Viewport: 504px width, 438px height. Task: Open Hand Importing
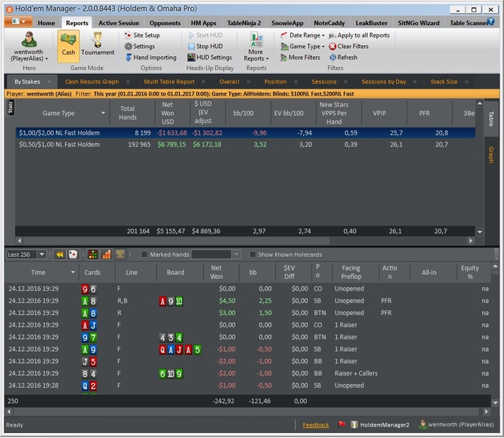(150, 58)
